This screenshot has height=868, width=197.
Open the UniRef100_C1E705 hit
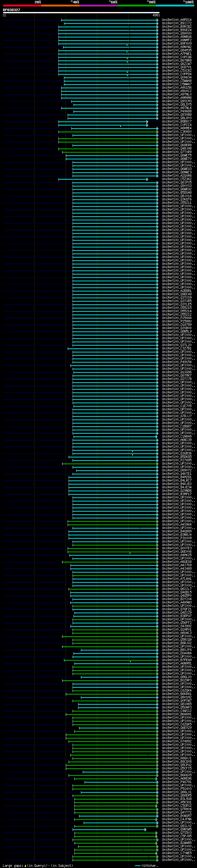pyautogui.click(x=176, y=406)
